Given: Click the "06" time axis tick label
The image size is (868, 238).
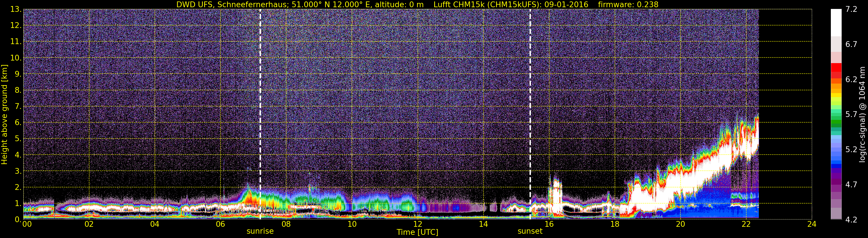Looking at the screenshot, I should click(220, 224).
